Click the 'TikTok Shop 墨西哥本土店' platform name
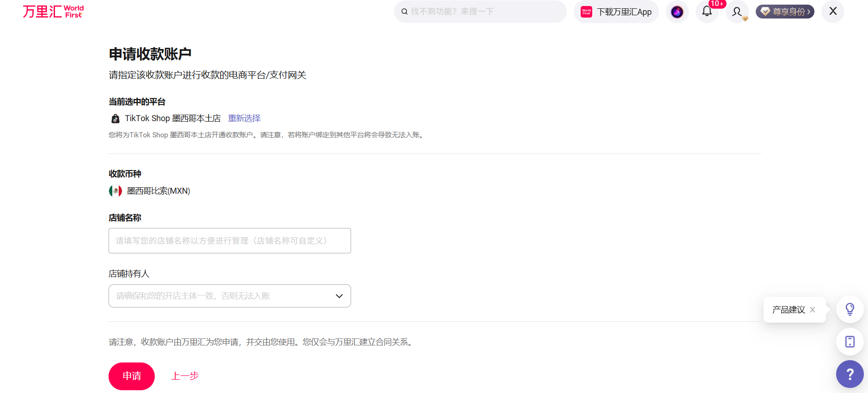The image size is (868, 393). pyautogui.click(x=173, y=118)
